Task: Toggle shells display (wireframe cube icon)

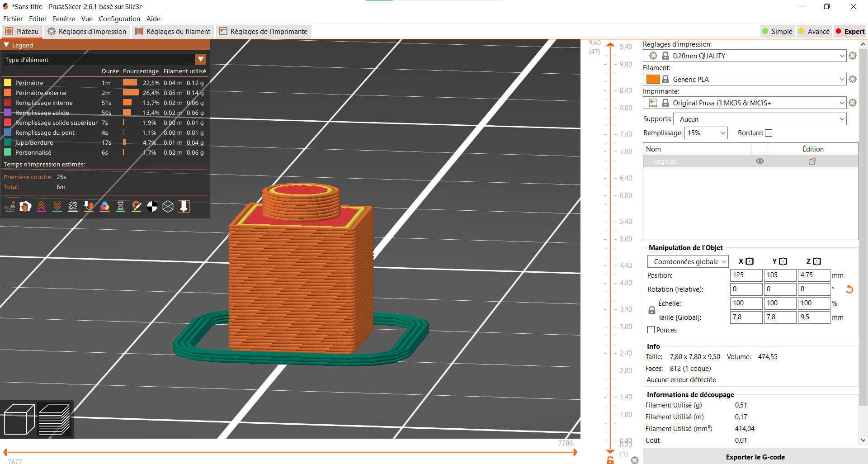Action: click(x=168, y=207)
